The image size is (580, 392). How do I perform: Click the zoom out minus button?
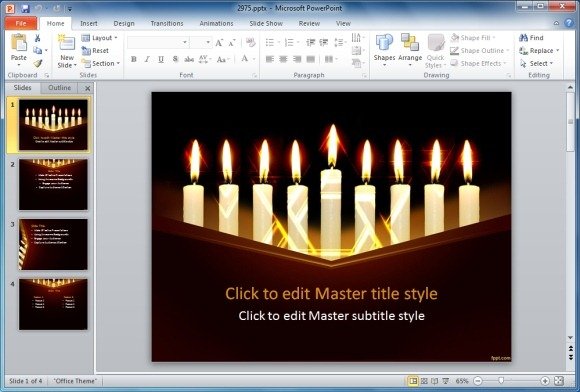478,381
